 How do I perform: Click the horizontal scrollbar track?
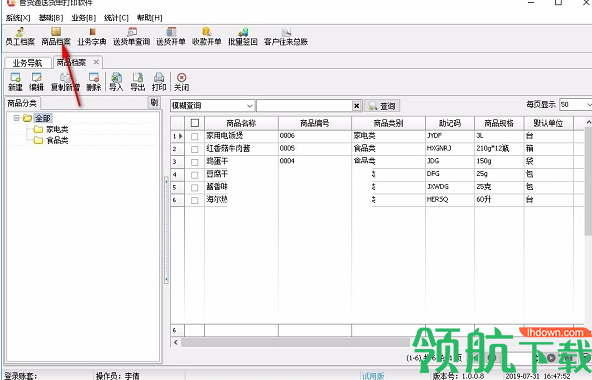295,342
